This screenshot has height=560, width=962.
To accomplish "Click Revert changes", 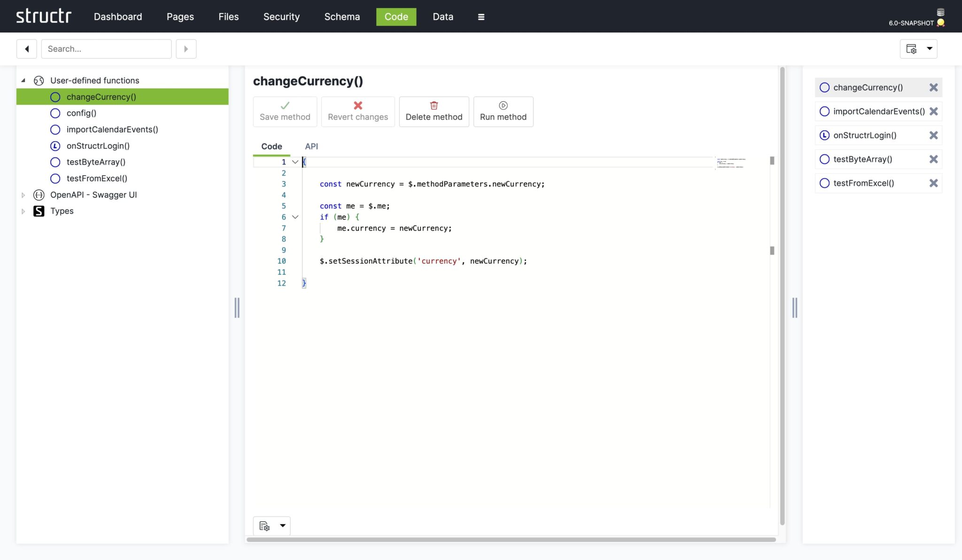I will coord(357,112).
